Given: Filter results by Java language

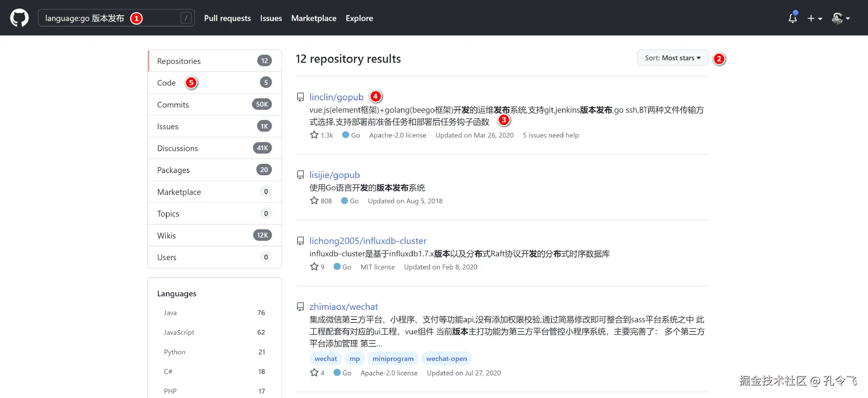Looking at the screenshot, I should pyautogui.click(x=215, y=313).
